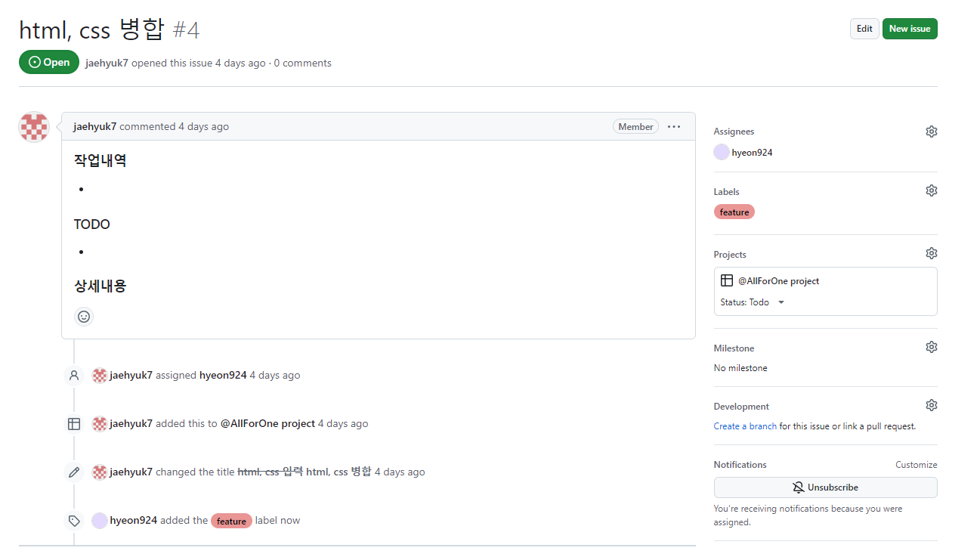Viewport: 980px width, 554px height.
Task: Click the Open status badge
Action: [x=48, y=62]
